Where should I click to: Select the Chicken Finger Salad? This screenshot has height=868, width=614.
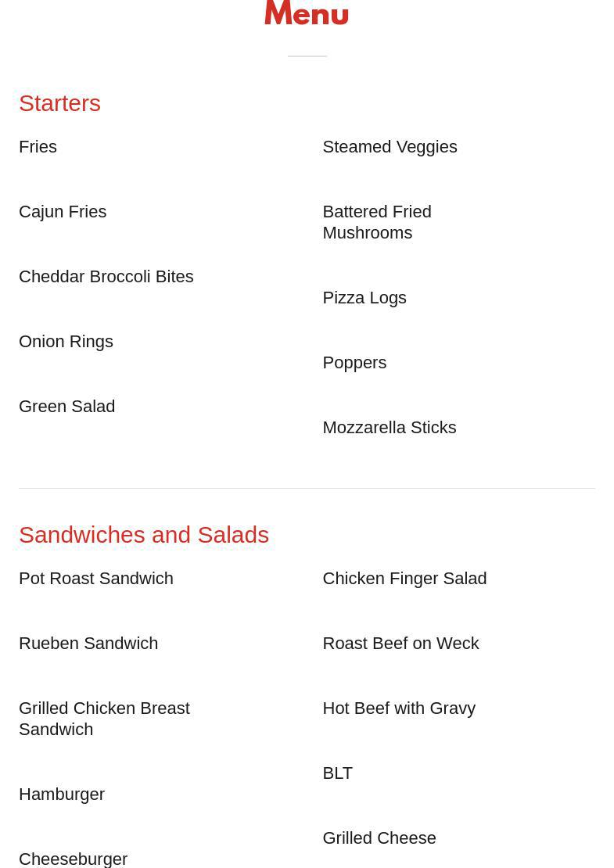[404, 579]
